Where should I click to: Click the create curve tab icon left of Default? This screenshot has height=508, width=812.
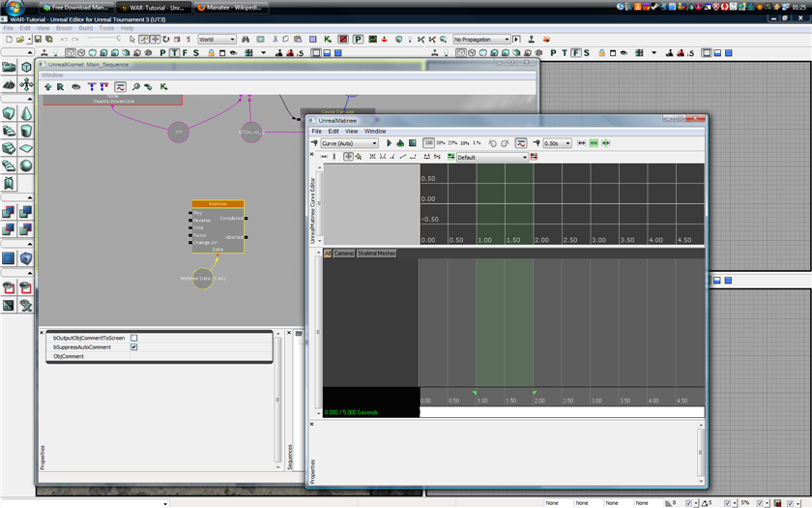click(451, 157)
